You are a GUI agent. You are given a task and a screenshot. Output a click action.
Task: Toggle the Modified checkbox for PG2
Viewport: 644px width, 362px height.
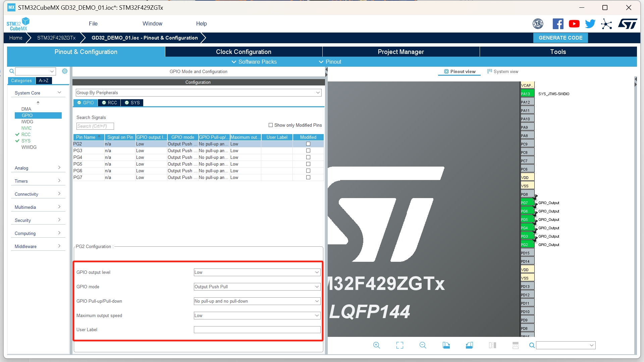(x=308, y=144)
